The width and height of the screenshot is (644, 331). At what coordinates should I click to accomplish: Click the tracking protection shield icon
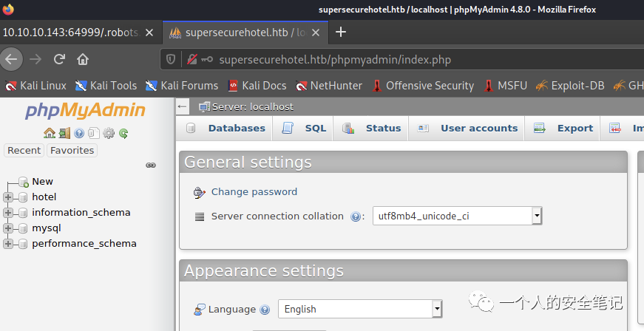click(171, 59)
